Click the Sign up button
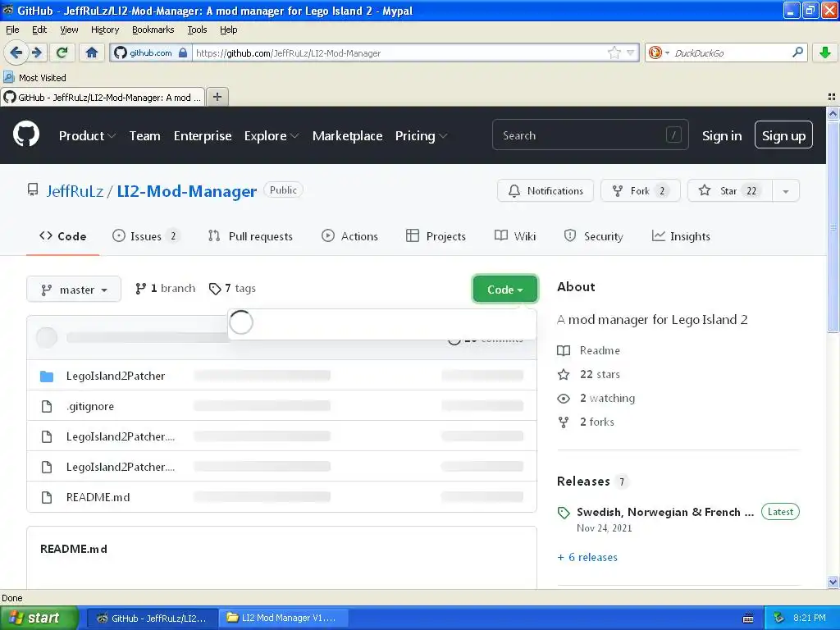Screen dimensions: 840x630 pyautogui.click(x=783, y=135)
